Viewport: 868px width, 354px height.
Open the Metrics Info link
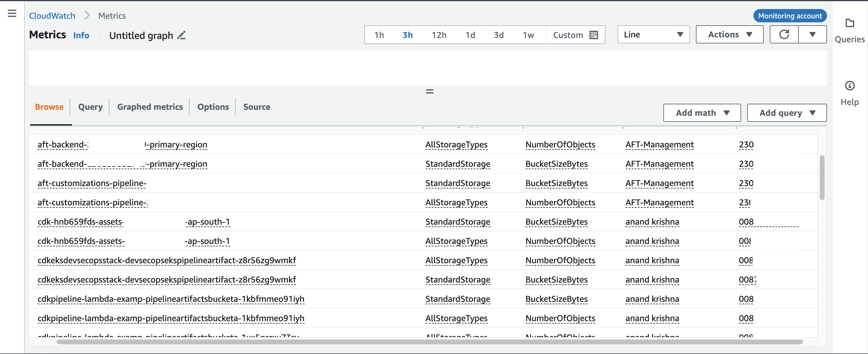[x=81, y=35]
